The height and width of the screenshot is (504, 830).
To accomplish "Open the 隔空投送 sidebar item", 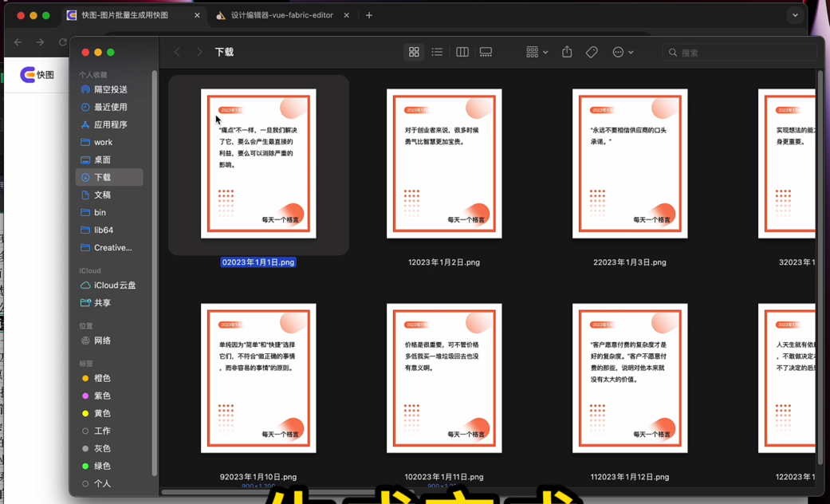I will [110, 90].
